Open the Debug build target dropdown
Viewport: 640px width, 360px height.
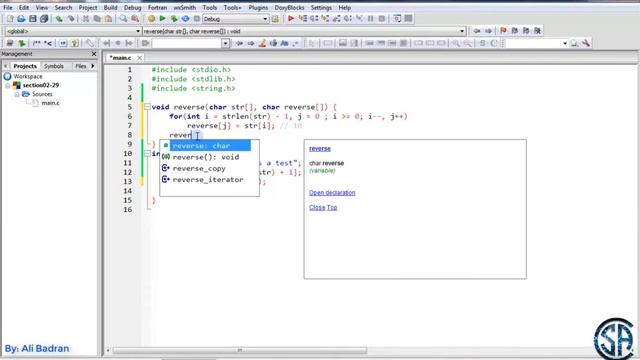265,19
